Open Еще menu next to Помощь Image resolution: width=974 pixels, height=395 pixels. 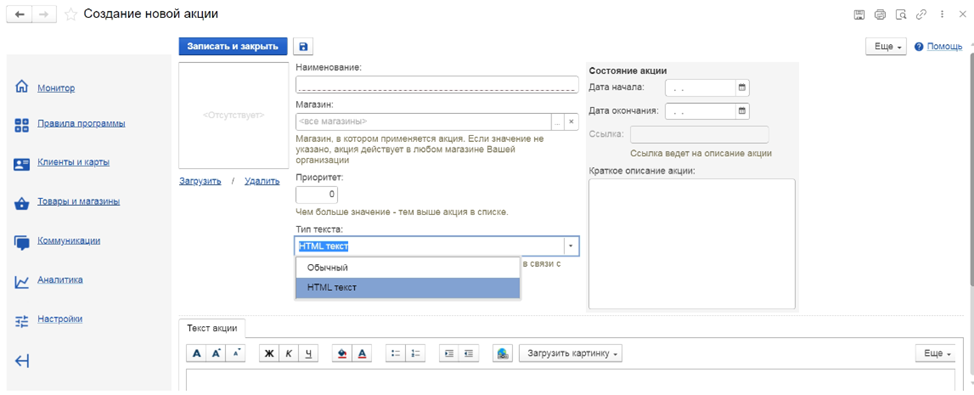886,47
